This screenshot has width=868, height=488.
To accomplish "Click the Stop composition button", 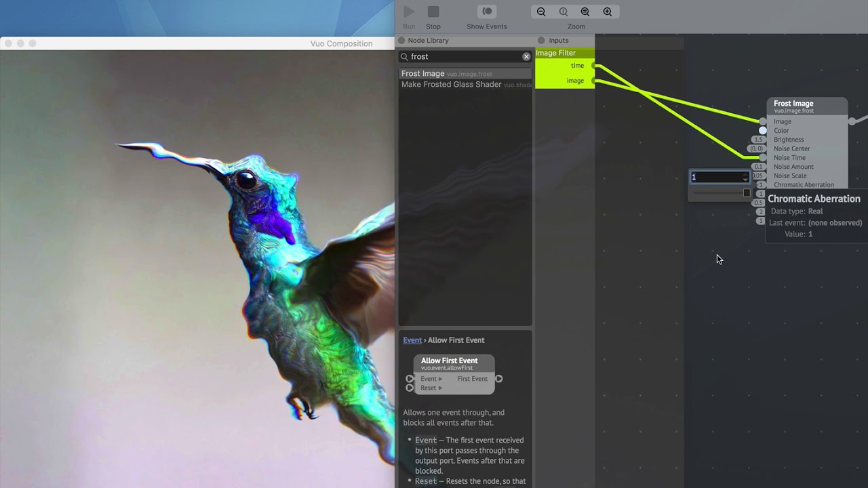I will [x=433, y=12].
